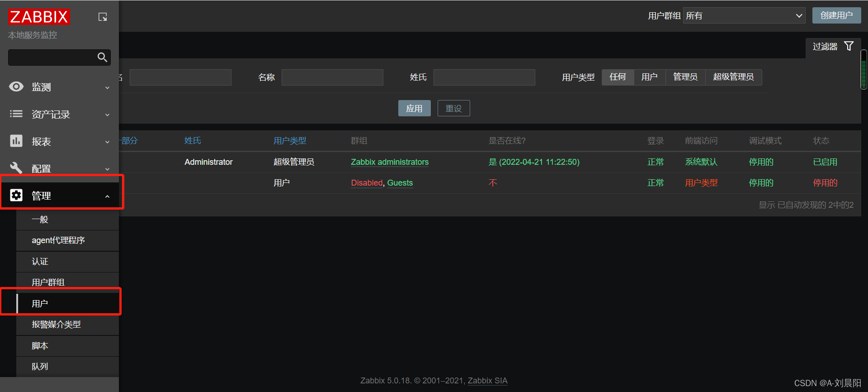Open the Zabbix administrators group link
Screen dimensions: 868x392
click(389, 162)
